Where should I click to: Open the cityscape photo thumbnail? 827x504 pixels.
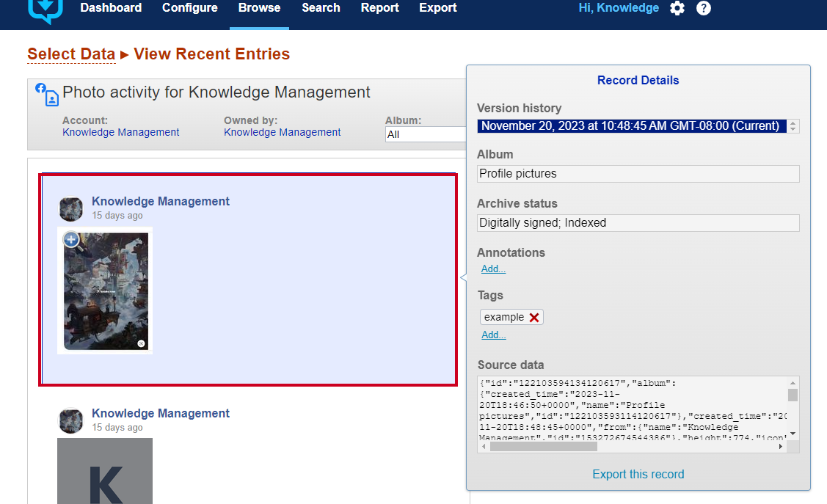106,291
